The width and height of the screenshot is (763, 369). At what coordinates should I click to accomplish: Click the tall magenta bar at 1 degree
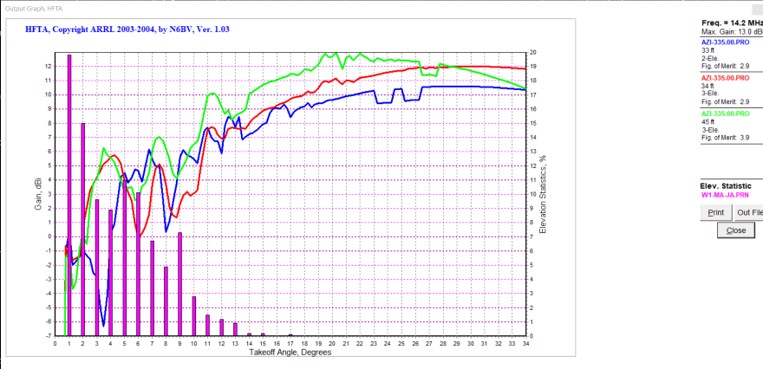(x=69, y=195)
